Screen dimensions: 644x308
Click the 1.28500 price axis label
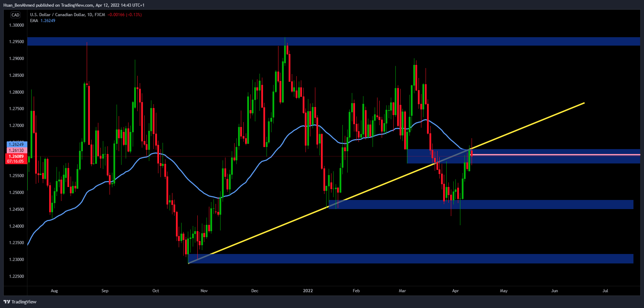click(17, 75)
